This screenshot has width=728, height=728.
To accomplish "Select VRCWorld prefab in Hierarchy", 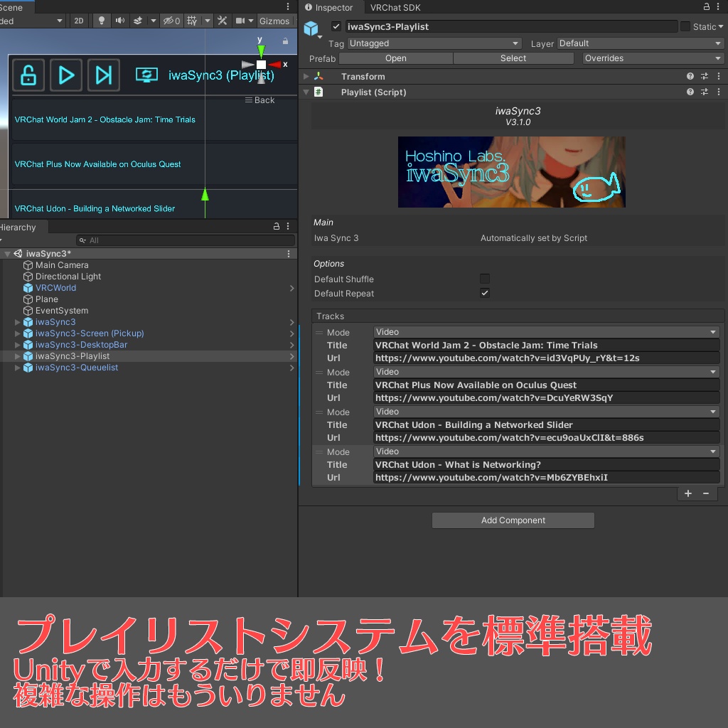I will (55, 288).
